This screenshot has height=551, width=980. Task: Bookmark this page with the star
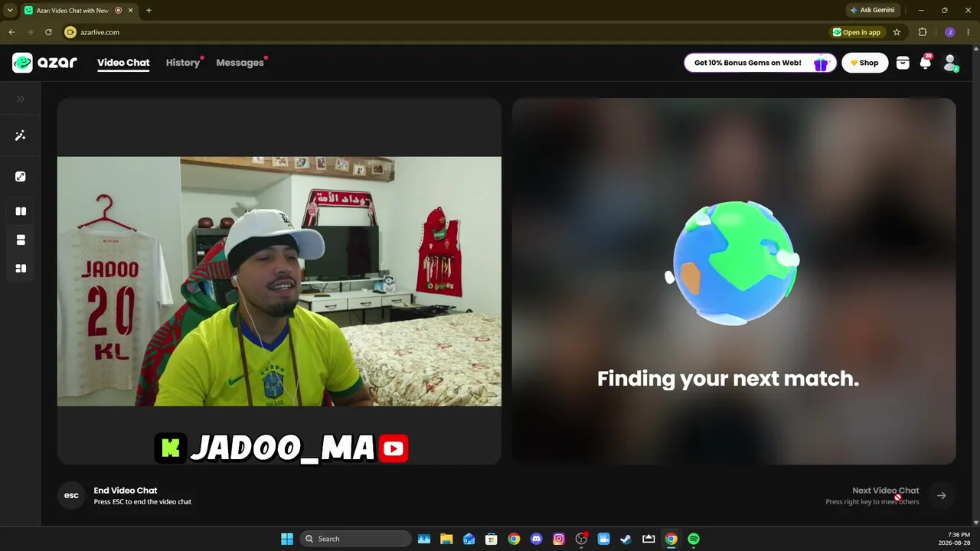click(x=897, y=32)
